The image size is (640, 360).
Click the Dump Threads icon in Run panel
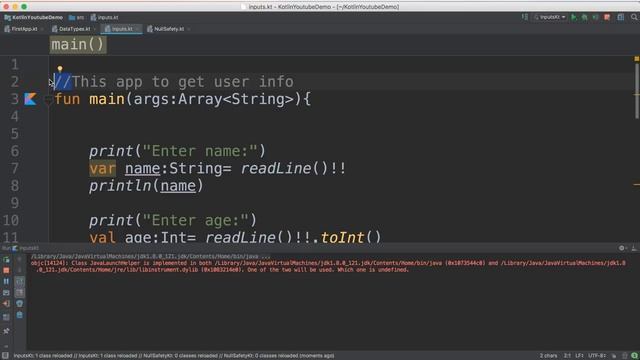point(6,293)
